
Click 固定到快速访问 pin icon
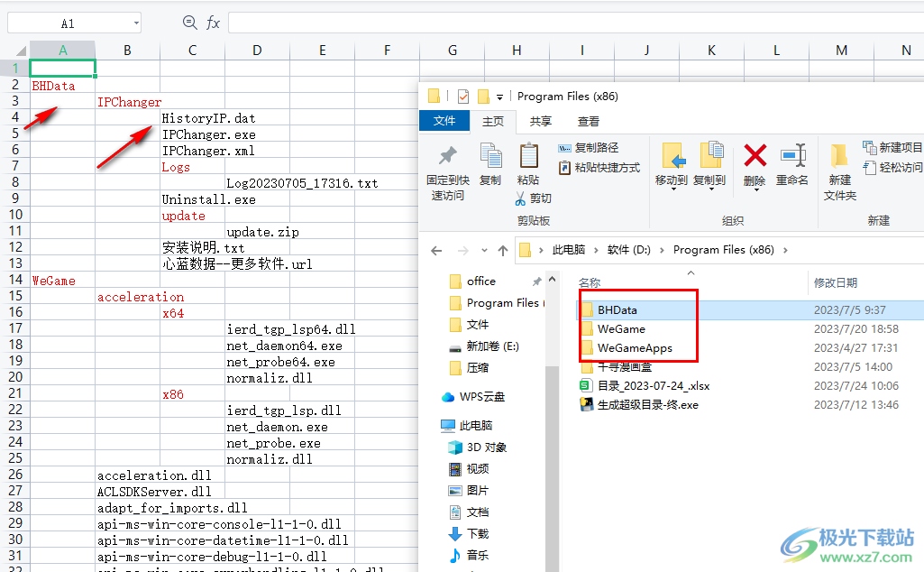(447, 156)
